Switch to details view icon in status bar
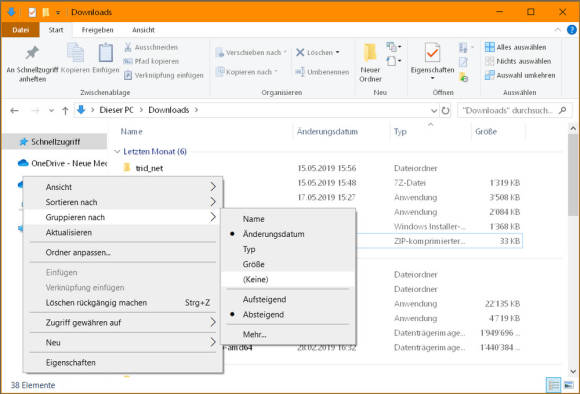This screenshot has height=394, width=580. pyautogui.click(x=553, y=385)
